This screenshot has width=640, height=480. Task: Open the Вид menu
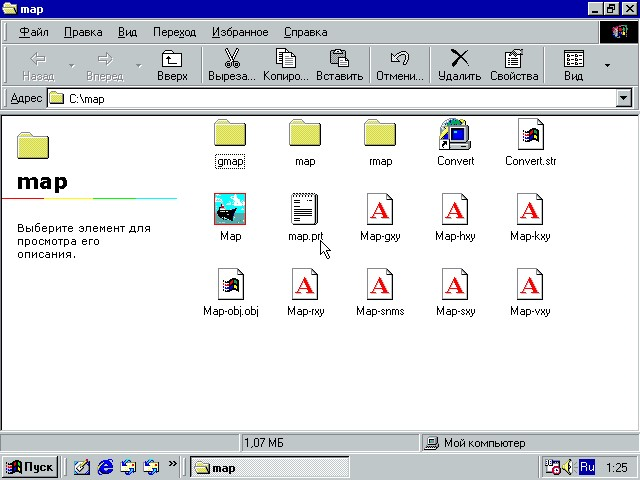(x=127, y=32)
